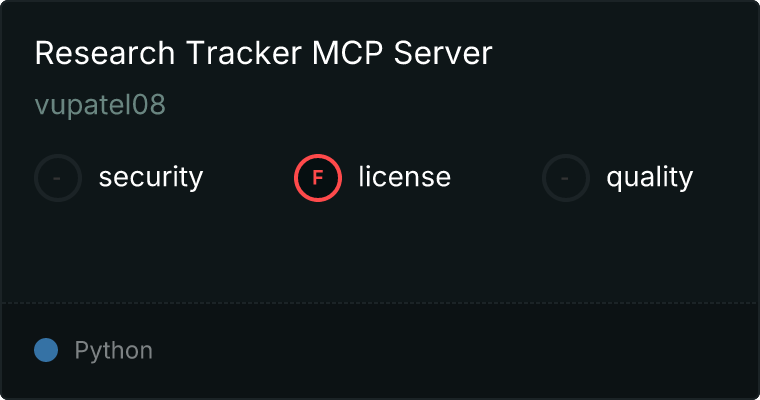The image size is (760, 400).
Task: Open author vupatel08 profile link
Action: [100, 105]
